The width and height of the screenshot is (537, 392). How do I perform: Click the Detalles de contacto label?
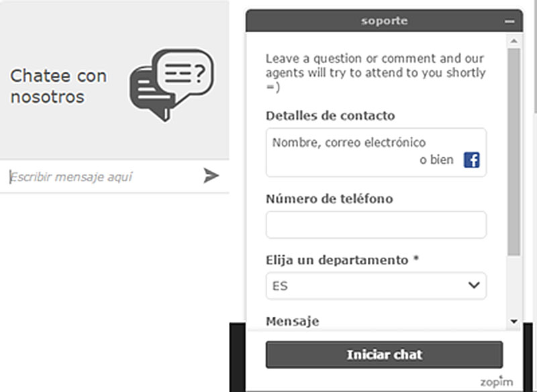(330, 115)
